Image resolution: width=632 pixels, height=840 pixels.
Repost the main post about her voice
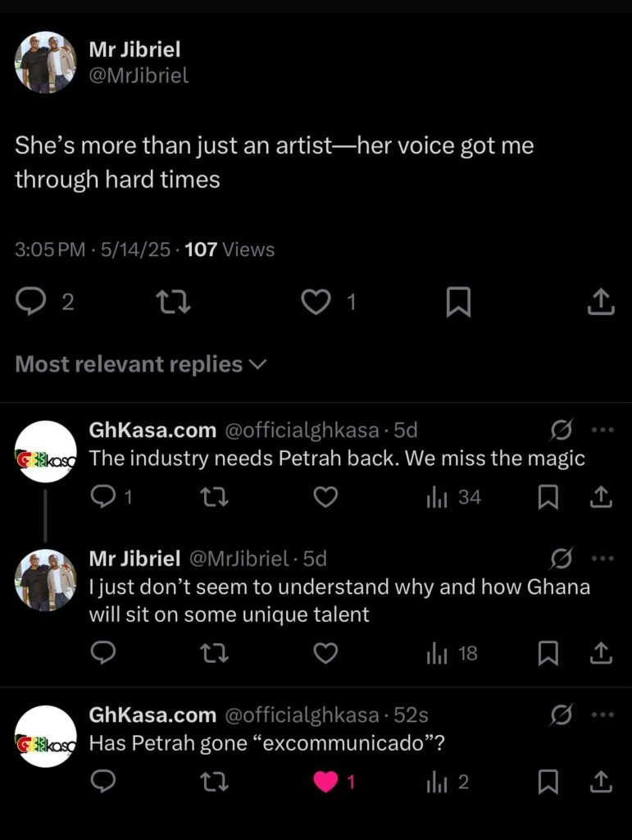pyautogui.click(x=174, y=303)
